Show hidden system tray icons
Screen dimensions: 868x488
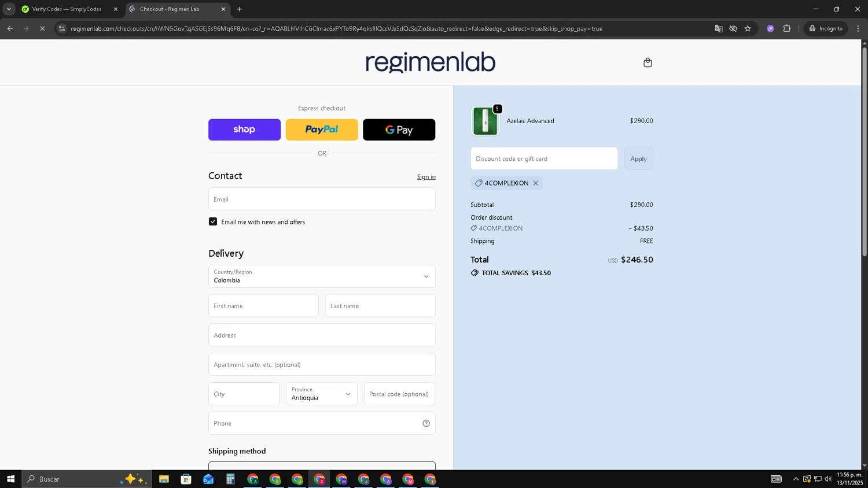coord(796,479)
